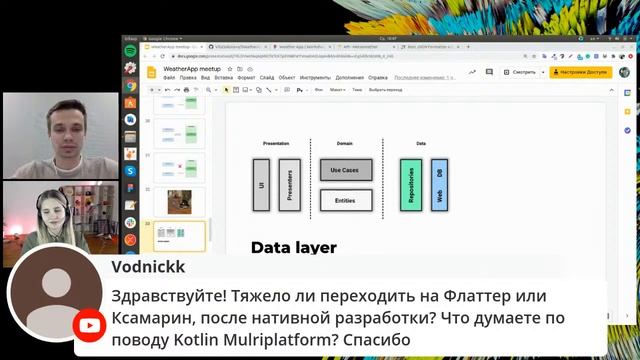
Task: Open the activity dashboard trend icon
Action: click(x=472, y=72)
